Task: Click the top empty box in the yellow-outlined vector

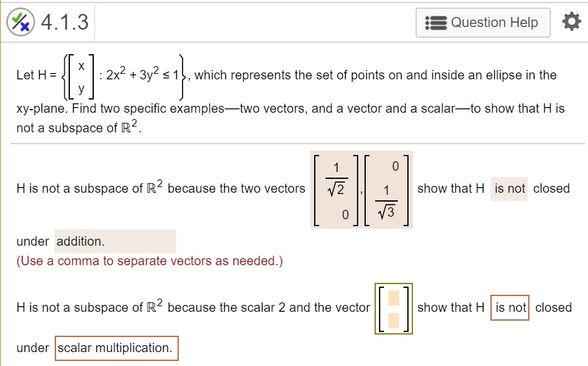Action: coord(393,296)
